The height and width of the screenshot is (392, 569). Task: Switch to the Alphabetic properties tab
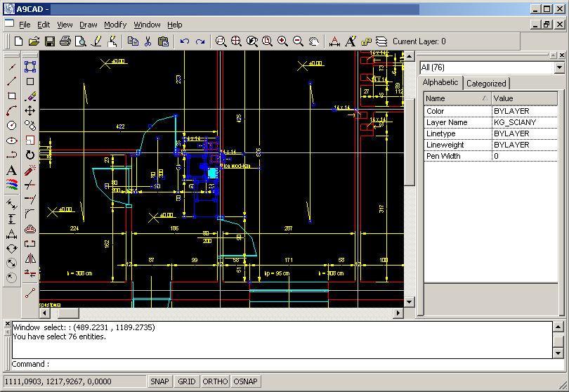(440, 82)
